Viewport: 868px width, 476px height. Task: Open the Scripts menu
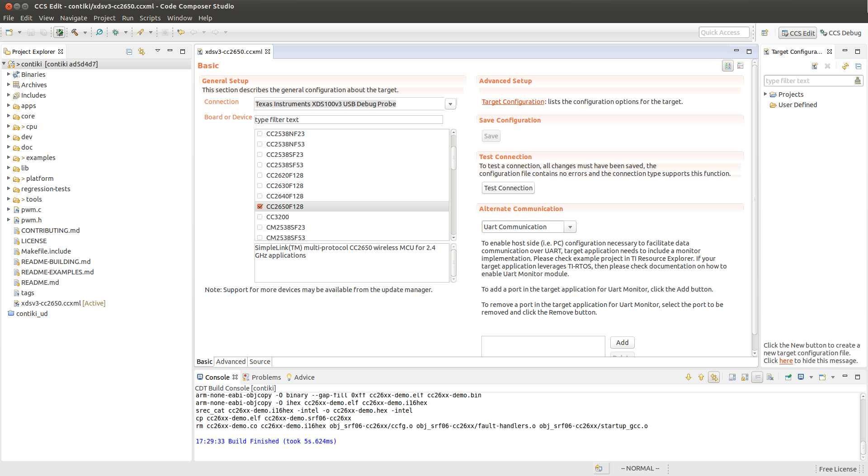pos(150,18)
